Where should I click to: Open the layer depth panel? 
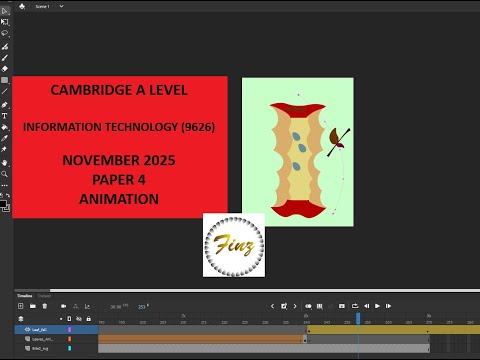(x=87, y=306)
